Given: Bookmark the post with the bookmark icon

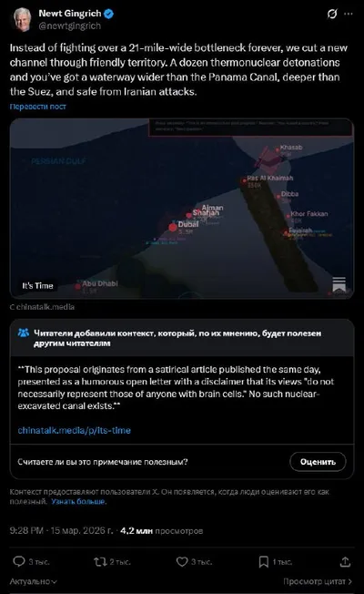Looking at the screenshot, I should point(263,562).
